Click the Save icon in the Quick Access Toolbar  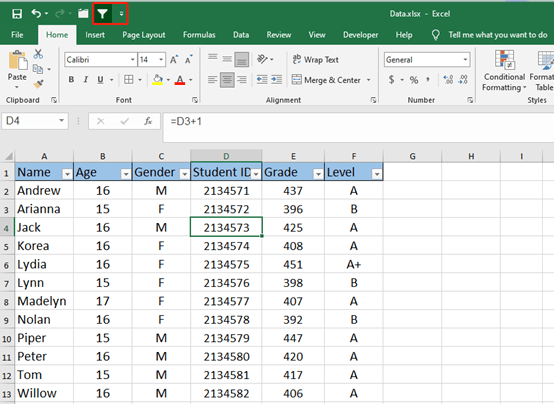pyautogui.click(x=17, y=14)
